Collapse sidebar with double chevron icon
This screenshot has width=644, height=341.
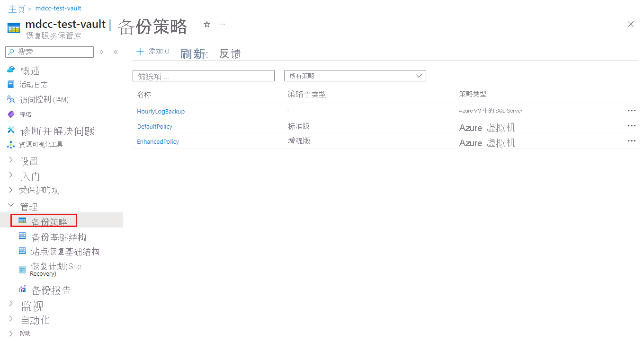point(116,52)
